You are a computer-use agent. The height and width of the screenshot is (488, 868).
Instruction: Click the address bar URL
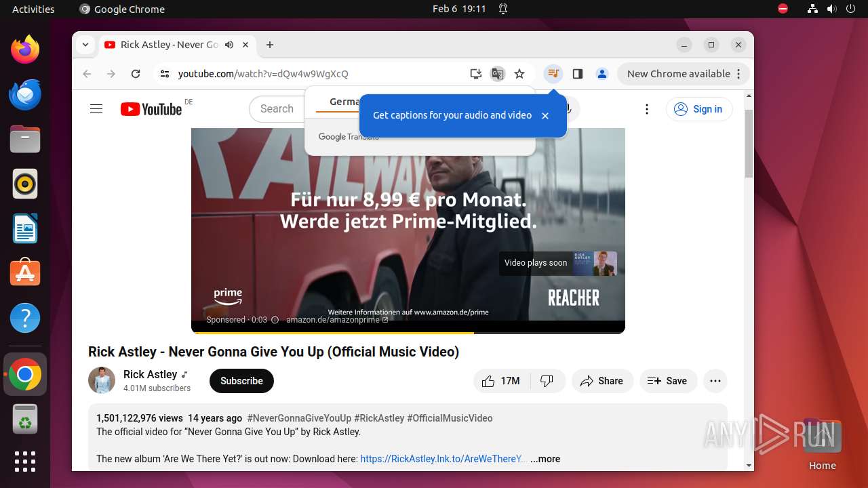click(263, 74)
